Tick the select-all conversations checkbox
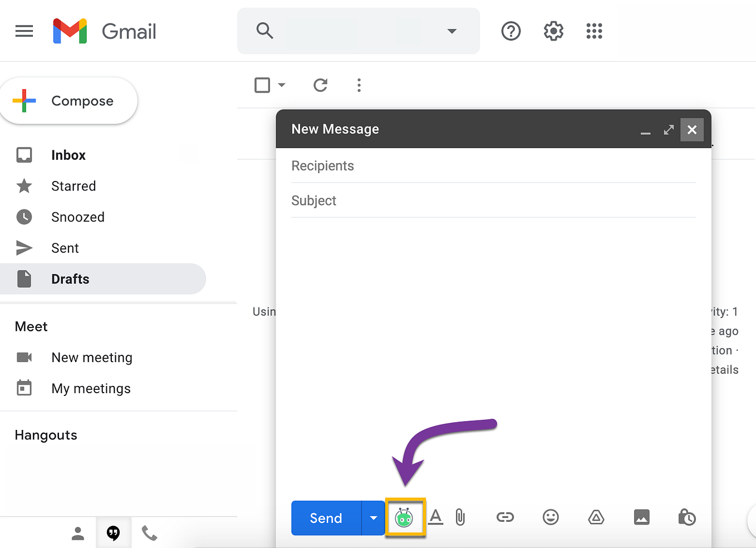This screenshot has height=548, width=756. tap(262, 85)
